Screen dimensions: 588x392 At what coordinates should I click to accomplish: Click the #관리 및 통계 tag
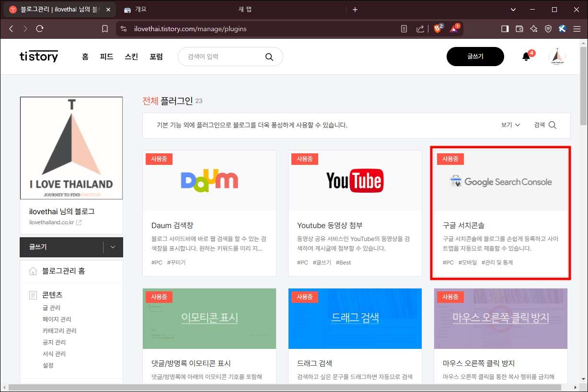(x=497, y=263)
